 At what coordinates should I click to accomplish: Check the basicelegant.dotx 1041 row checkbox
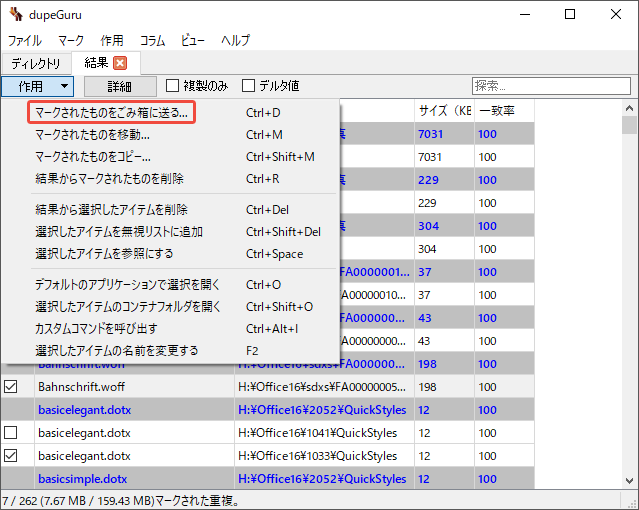pyautogui.click(x=11, y=433)
